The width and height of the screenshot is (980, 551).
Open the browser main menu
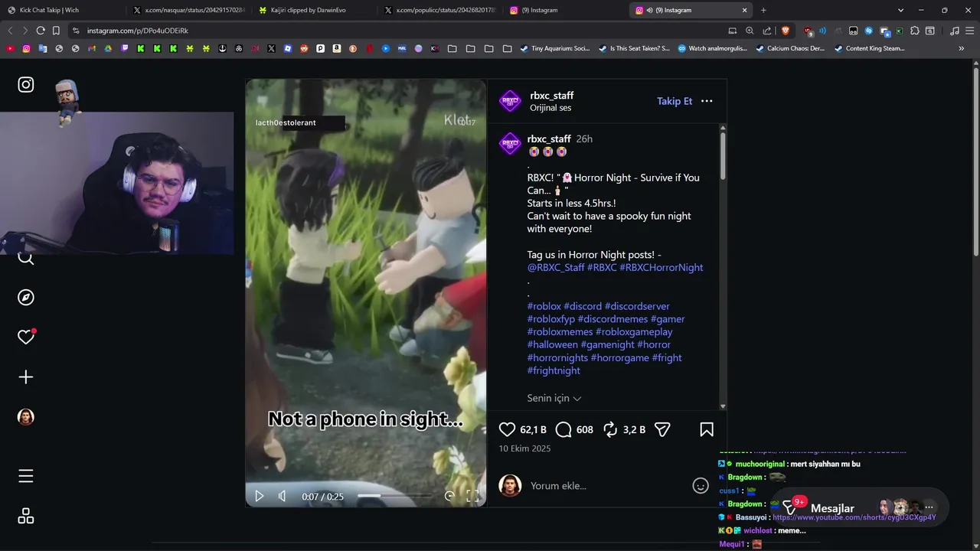click(x=970, y=31)
